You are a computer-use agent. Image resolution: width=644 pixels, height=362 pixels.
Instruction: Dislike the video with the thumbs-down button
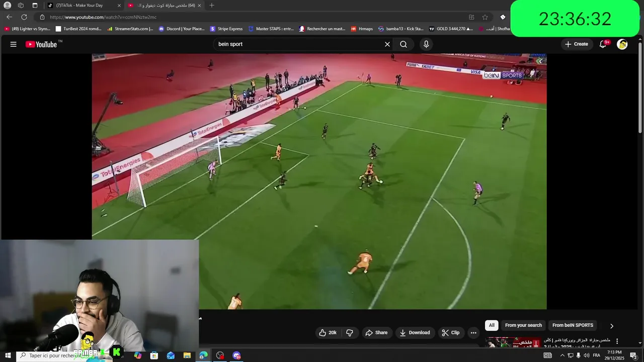pos(350,332)
